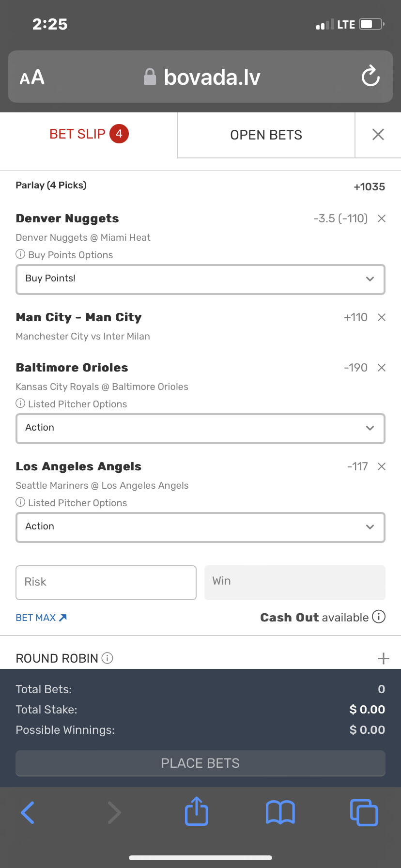Open Cash Out available info icon
This screenshot has width=401, height=868.
pyautogui.click(x=379, y=617)
